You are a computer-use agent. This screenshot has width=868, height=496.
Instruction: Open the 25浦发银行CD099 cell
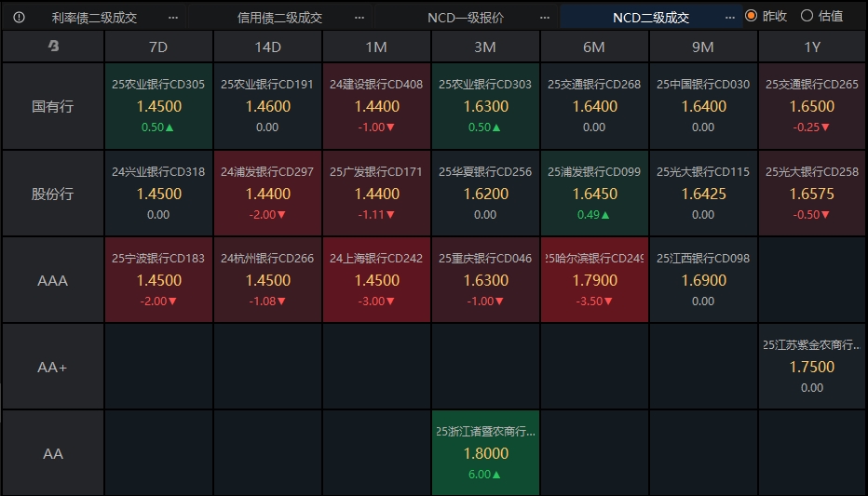coord(594,194)
